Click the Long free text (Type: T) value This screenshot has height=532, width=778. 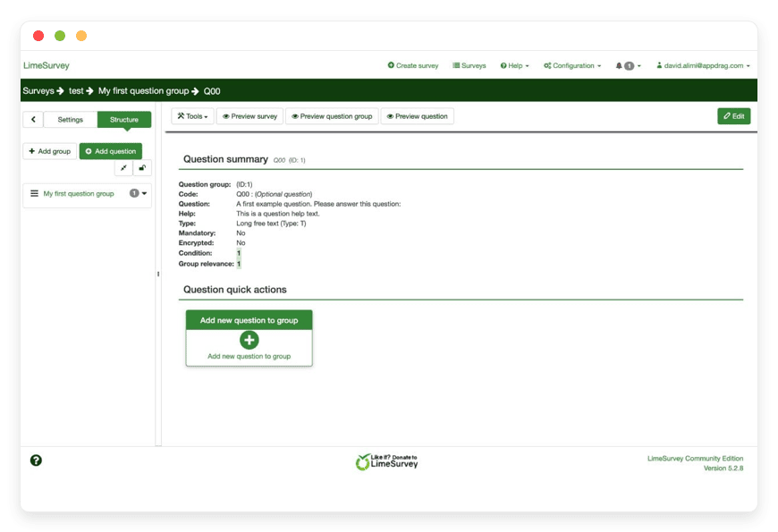(x=271, y=224)
